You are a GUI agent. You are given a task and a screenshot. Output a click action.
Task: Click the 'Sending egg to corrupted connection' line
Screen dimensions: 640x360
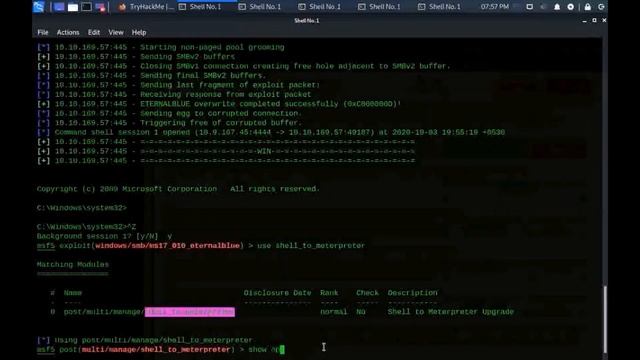coord(169,113)
